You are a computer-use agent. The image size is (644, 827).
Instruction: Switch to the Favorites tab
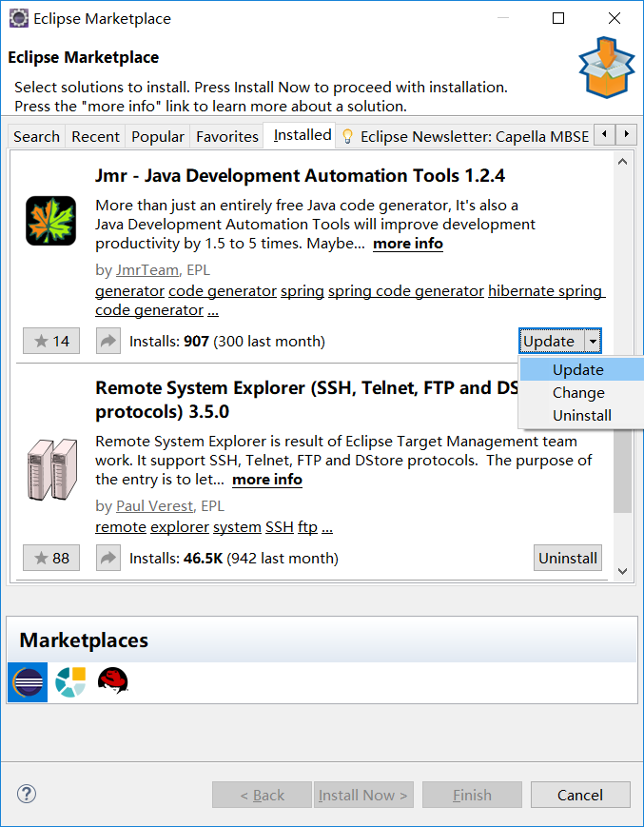point(227,137)
